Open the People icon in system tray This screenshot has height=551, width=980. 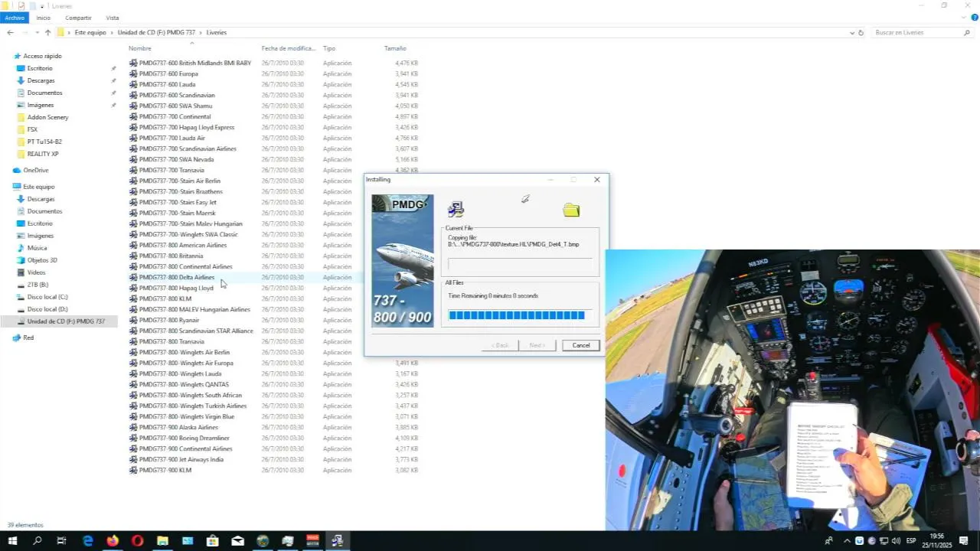tap(828, 541)
